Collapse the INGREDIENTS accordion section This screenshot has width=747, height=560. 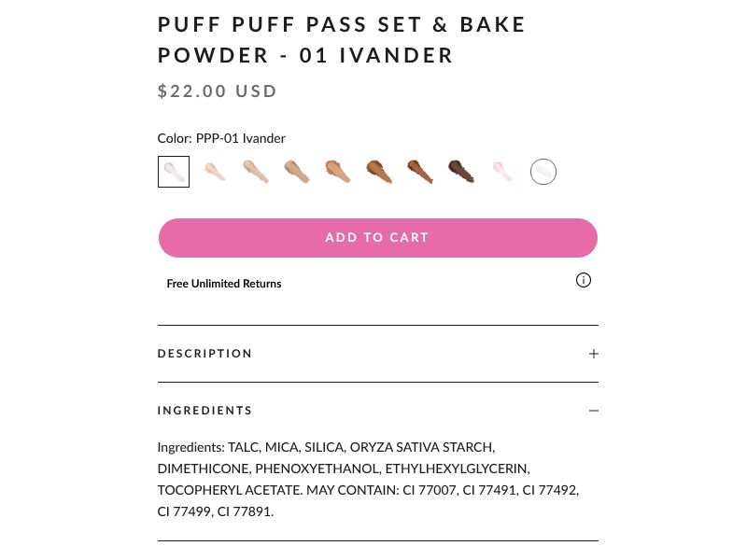coord(204,410)
